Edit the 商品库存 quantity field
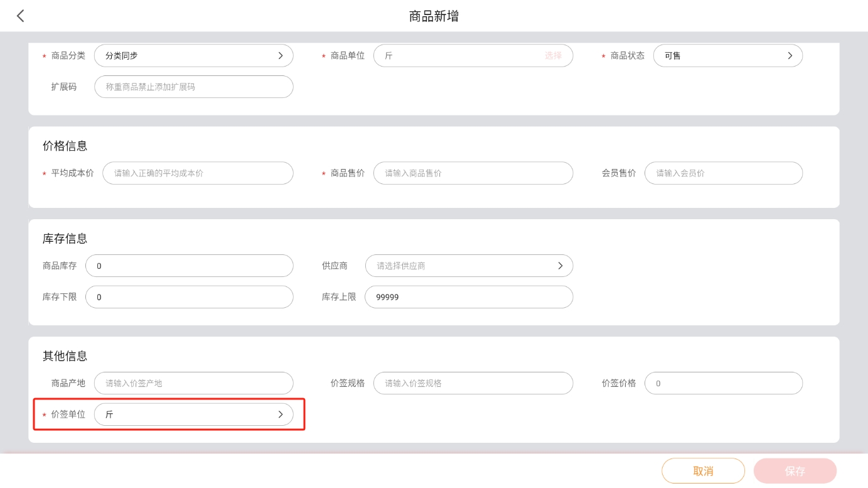This screenshot has width=868, height=488. pyautogui.click(x=189, y=266)
